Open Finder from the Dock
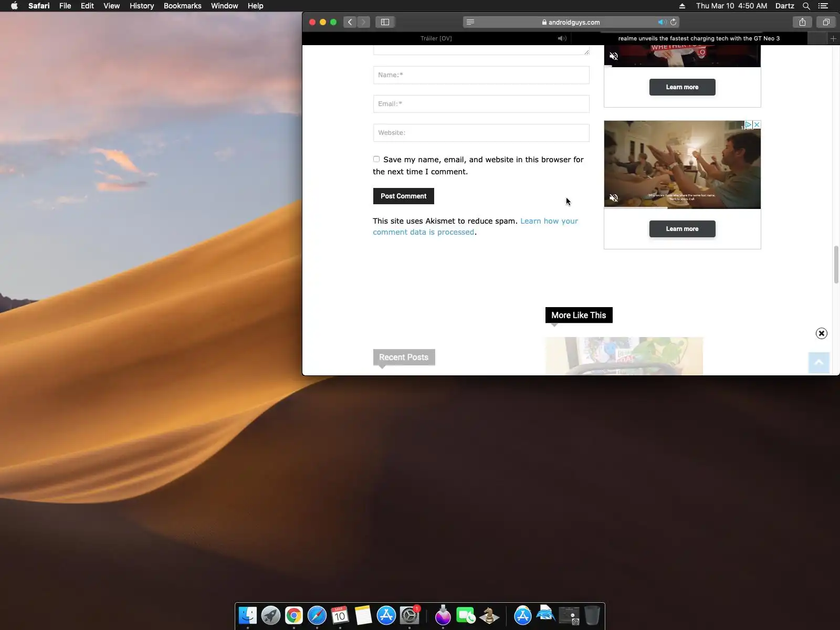840x630 pixels. 248,615
